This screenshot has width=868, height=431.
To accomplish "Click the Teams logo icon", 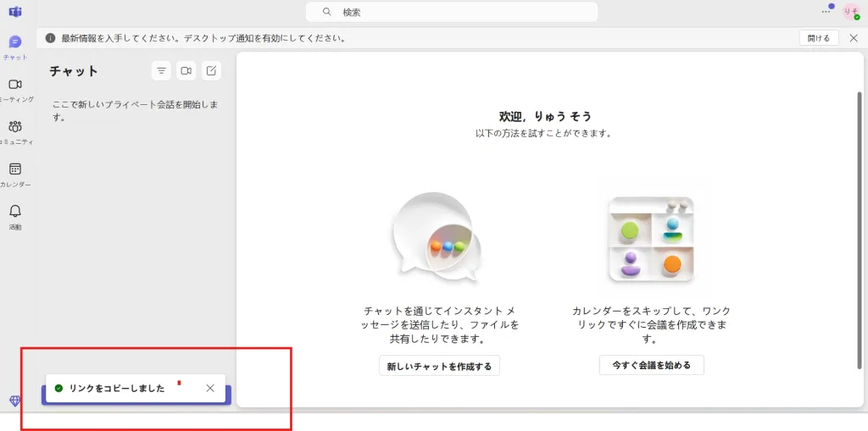I will [x=15, y=12].
